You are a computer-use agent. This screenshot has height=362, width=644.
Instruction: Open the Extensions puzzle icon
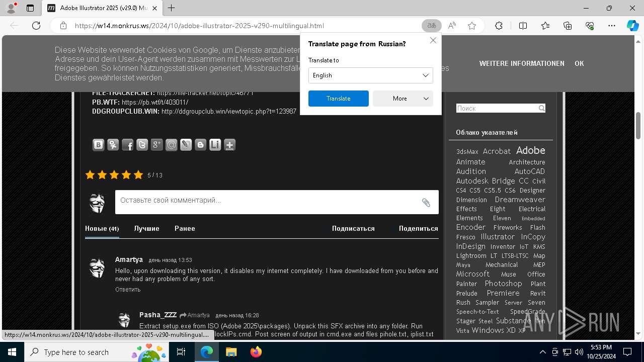coord(499,26)
